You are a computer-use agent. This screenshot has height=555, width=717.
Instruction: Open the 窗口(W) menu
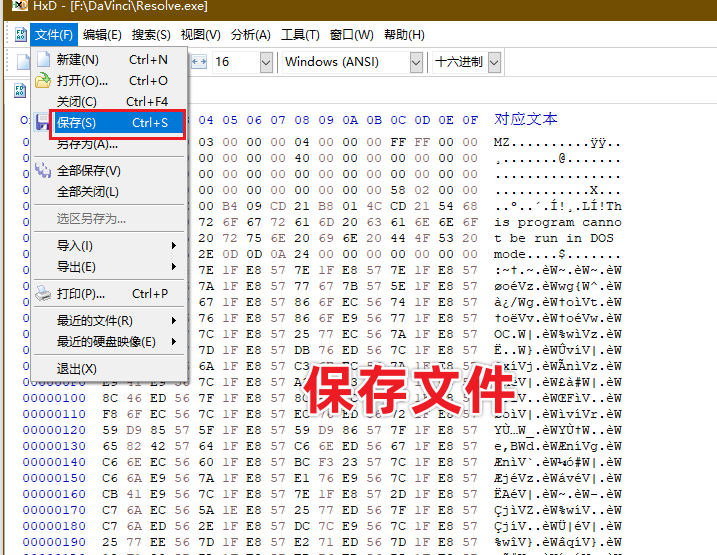click(351, 35)
